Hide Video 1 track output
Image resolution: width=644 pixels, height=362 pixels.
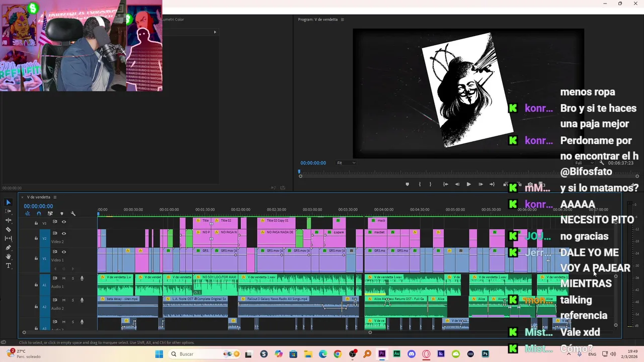pos(63,252)
